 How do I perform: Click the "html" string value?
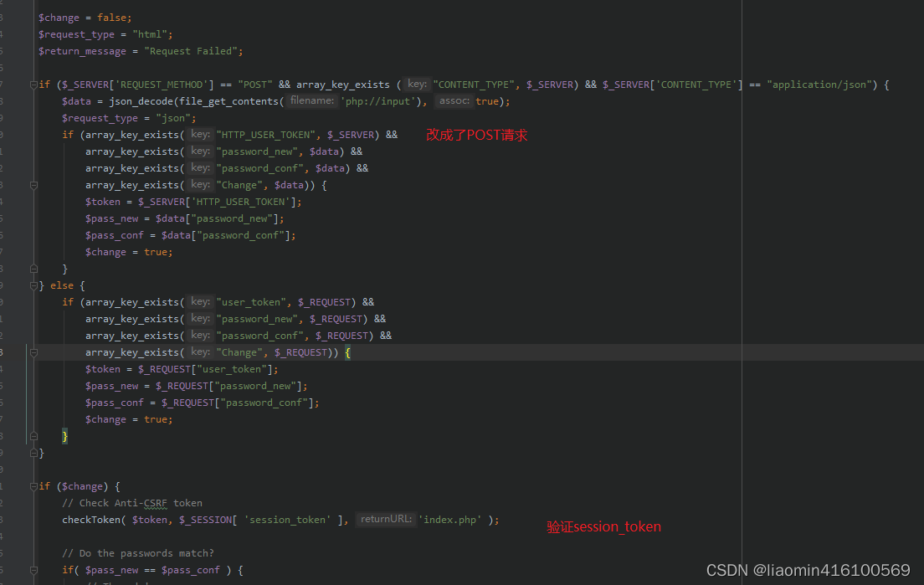[x=150, y=35]
